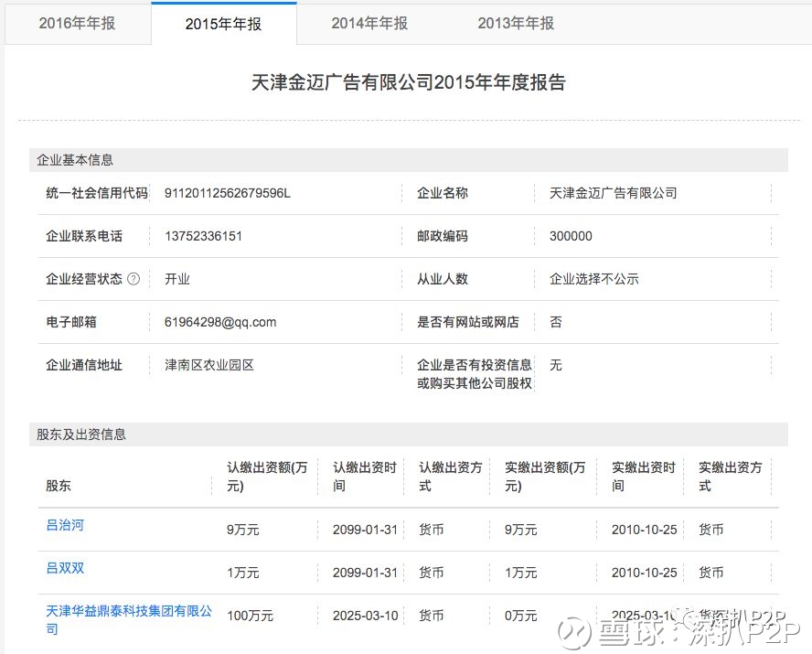Click 否 under 是否有网站或网店

[x=555, y=322]
